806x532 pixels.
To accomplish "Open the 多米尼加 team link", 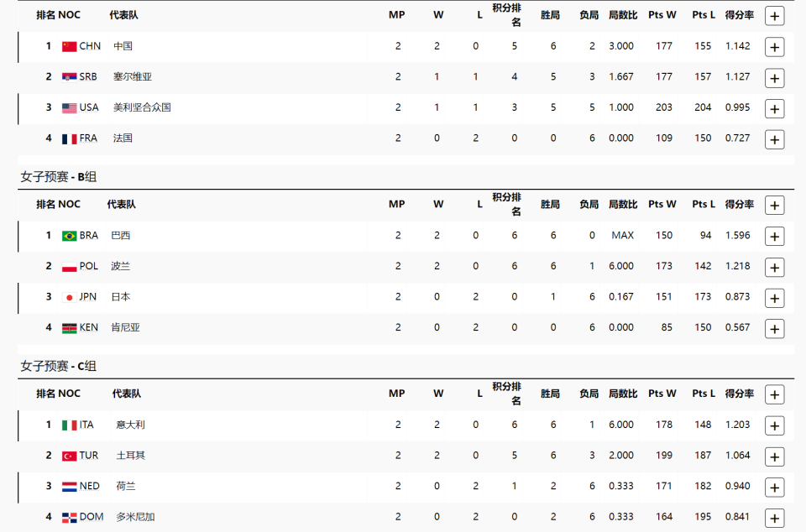I will 135,517.
